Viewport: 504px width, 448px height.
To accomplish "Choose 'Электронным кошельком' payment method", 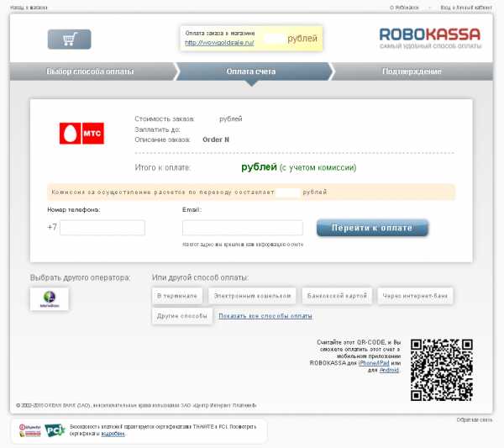I will [252, 295].
